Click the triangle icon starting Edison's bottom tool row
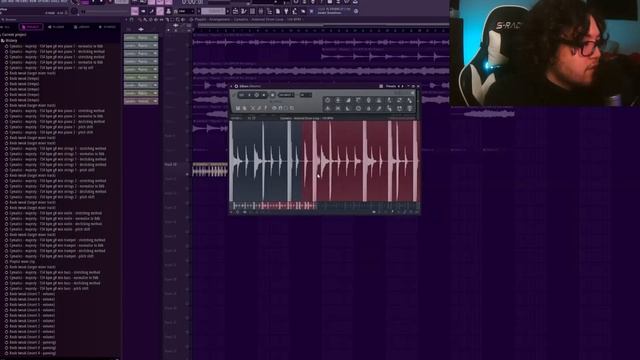640x360 pixels. click(x=327, y=108)
